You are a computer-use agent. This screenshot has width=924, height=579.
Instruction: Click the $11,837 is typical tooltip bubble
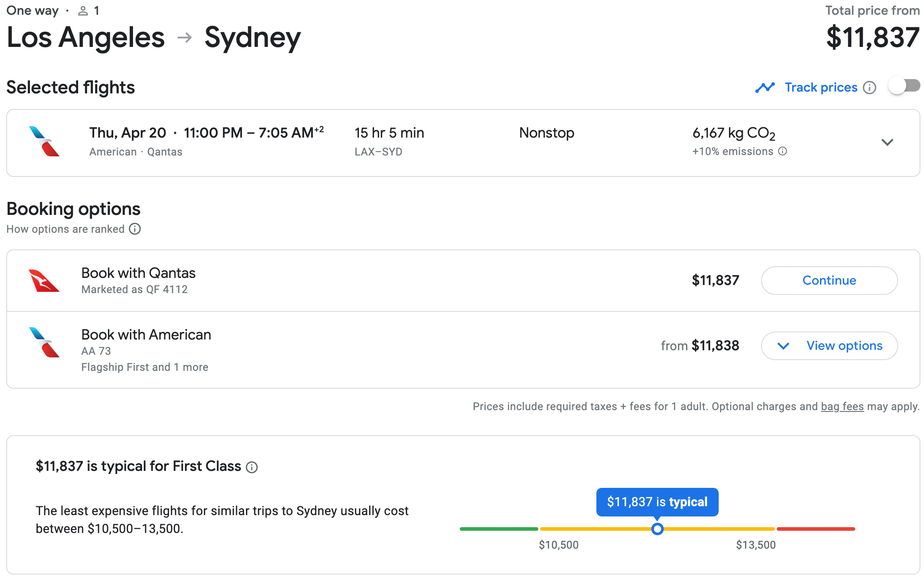tap(657, 502)
